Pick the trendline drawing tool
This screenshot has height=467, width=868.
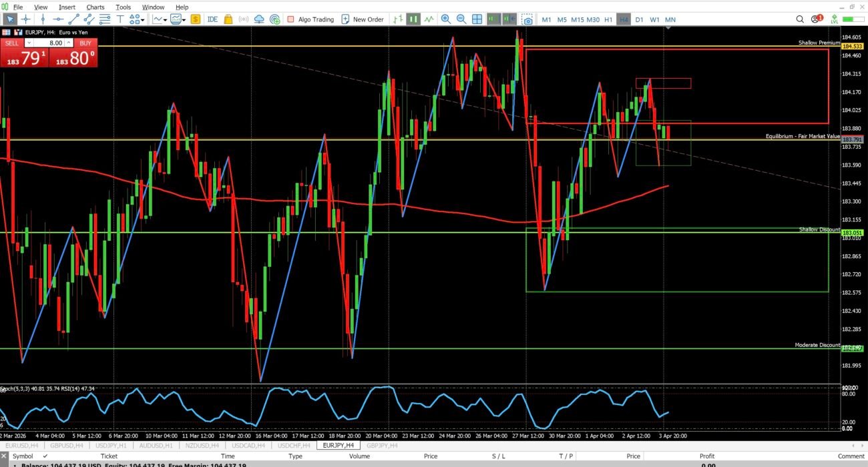pyautogui.click(x=74, y=19)
